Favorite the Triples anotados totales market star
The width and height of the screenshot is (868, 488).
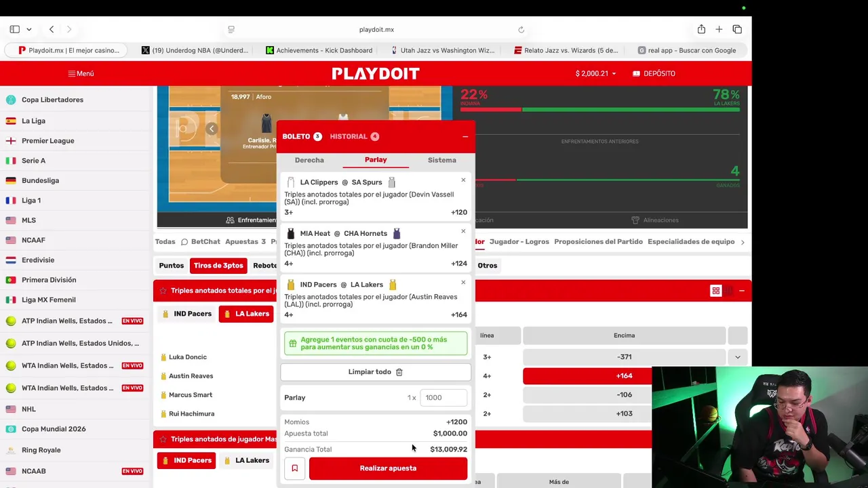(x=163, y=291)
